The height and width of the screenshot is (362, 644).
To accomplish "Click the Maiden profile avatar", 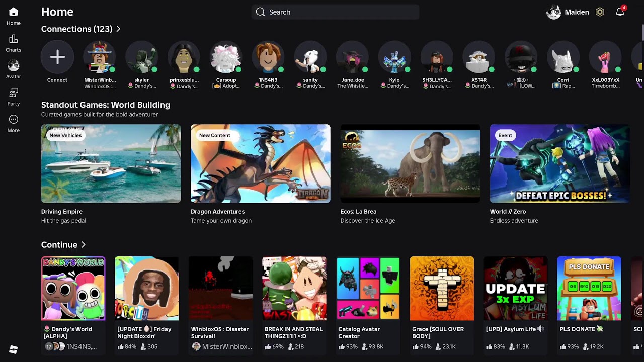I will click(554, 12).
